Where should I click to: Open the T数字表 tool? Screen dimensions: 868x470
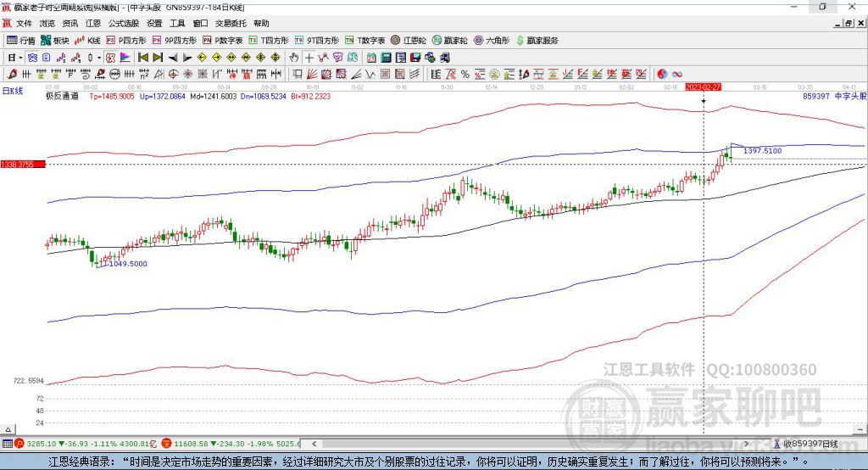point(364,41)
